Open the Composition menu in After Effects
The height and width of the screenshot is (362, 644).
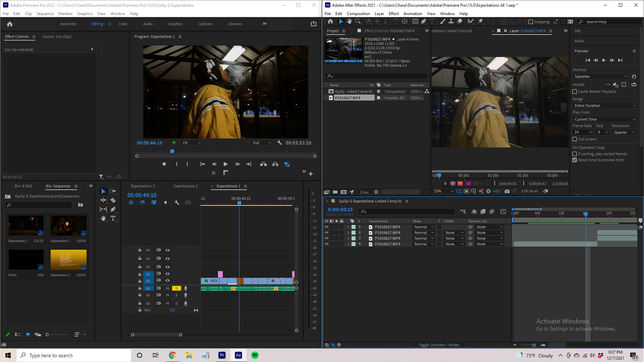pos(358,13)
